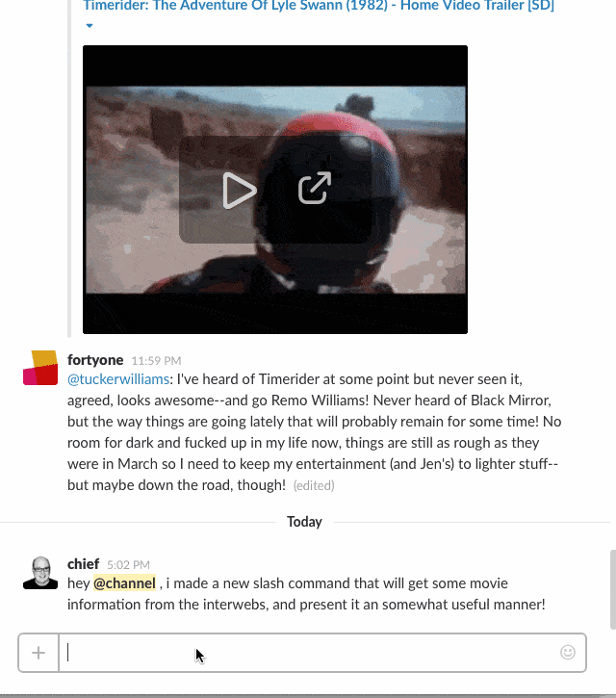The image size is (616, 698).
Task: Click the 11:59 PM timestamp
Action: pos(156,361)
